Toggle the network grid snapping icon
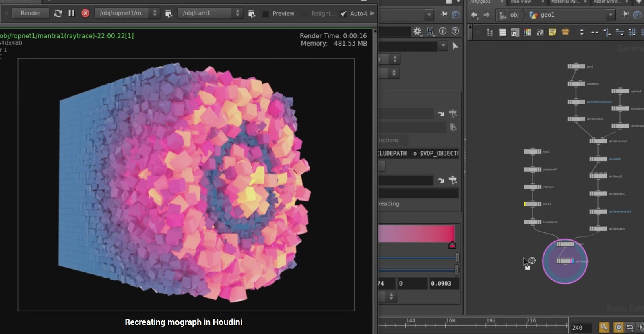The width and height of the screenshot is (644, 334). pos(632,32)
